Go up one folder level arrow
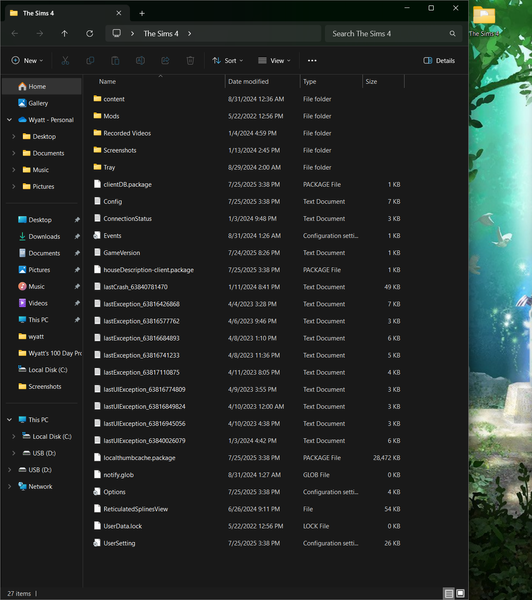Image resolution: width=532 pixels, height=600 pixels. 64,34
